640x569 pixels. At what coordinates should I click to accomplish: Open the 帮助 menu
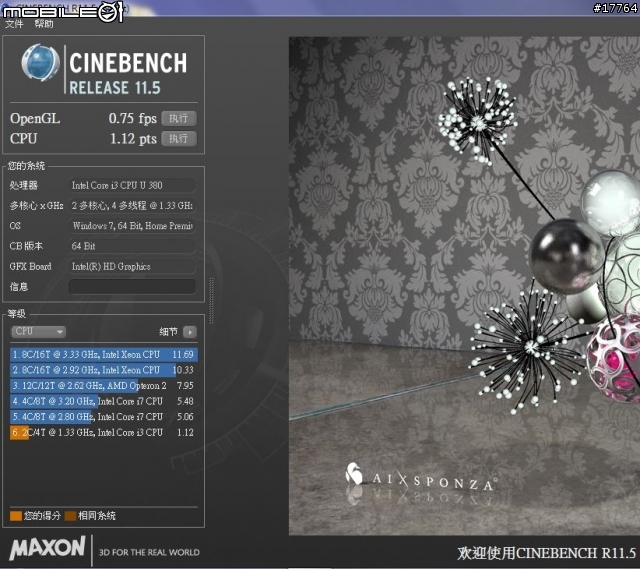tap(44, 24)
